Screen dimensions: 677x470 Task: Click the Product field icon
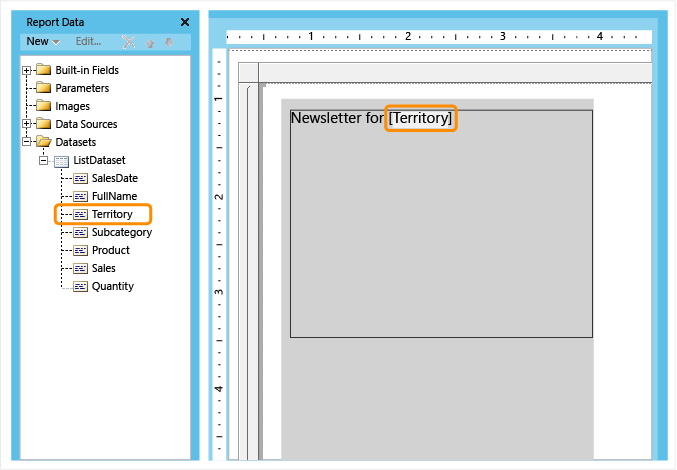click(80, 251)
